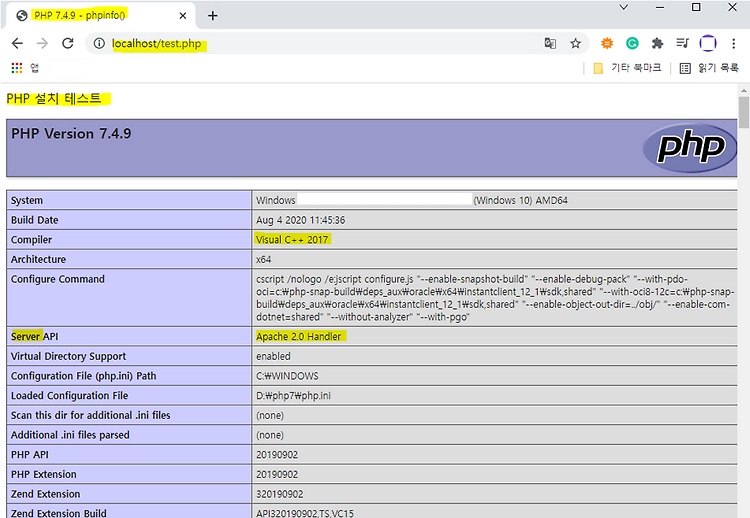Click 'Scan this dir for additional .ini files'
The image size is (750, 518).
tap(90, 415)
